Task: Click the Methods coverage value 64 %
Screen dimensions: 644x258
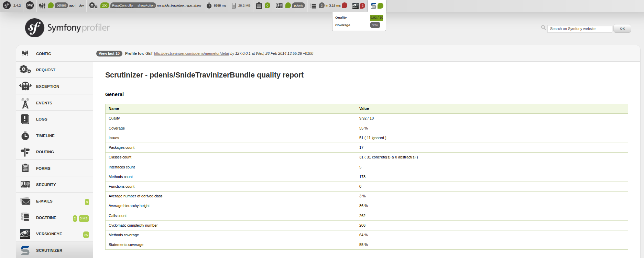Action: (363, 235)
